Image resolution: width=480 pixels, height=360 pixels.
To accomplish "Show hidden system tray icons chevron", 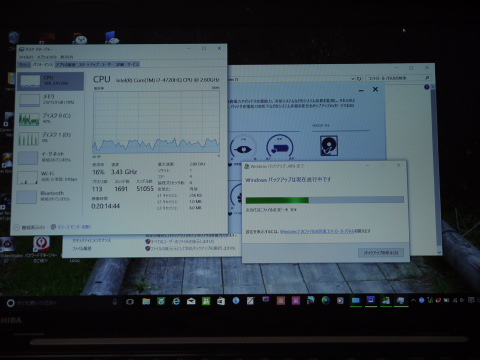I will coord(413,300).
